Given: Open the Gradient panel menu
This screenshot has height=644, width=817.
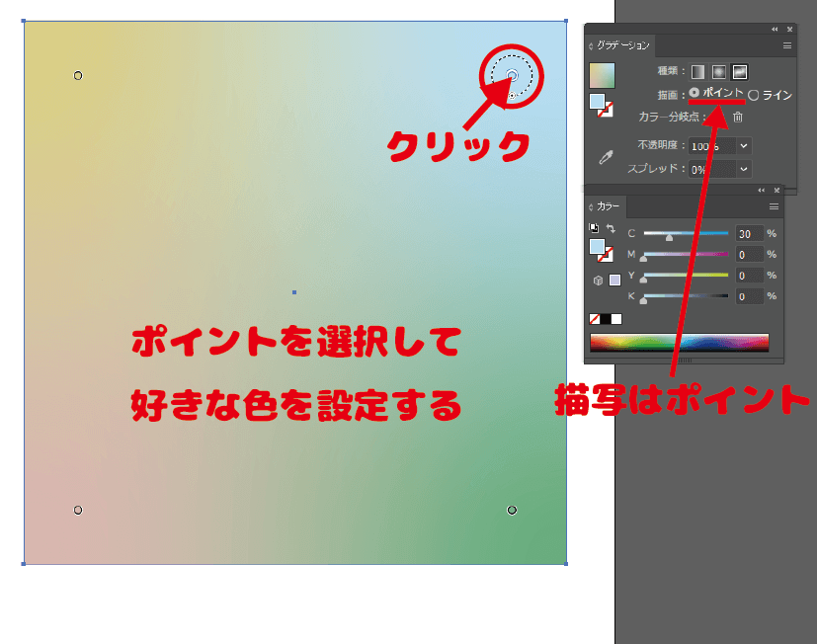Looking at the screenshot, I should [x=787, y=45].
